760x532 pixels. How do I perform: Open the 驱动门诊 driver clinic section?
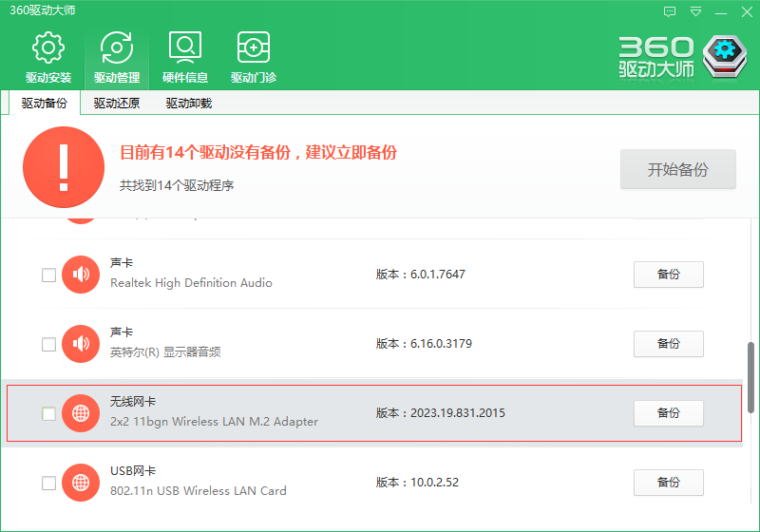point(254,58)
